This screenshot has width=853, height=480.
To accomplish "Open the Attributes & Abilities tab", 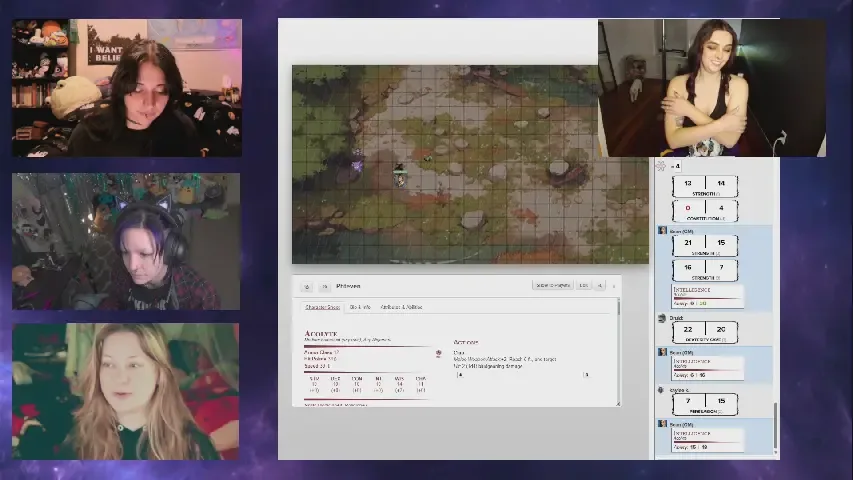I will [401, 307].
